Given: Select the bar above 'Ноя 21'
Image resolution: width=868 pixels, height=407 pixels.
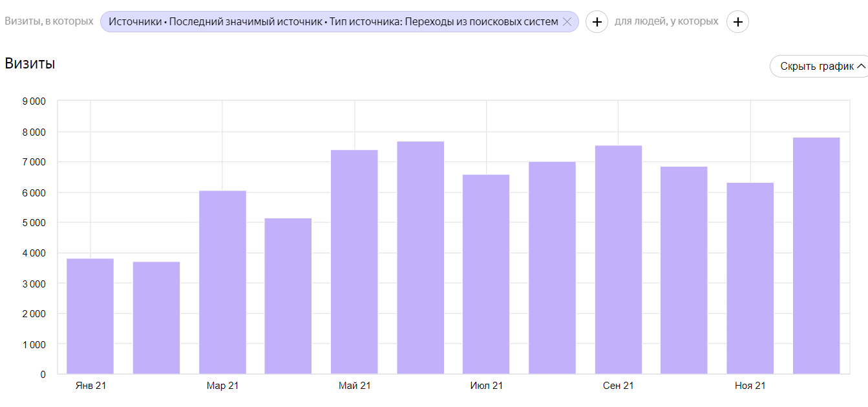Looking at the screenshot, I should pos(750,278).
